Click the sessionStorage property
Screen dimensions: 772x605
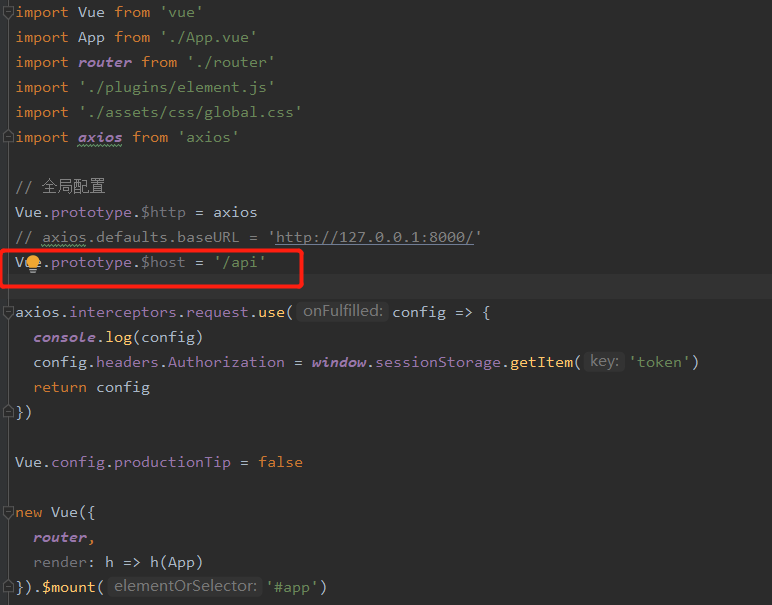(x=438, y=362)
